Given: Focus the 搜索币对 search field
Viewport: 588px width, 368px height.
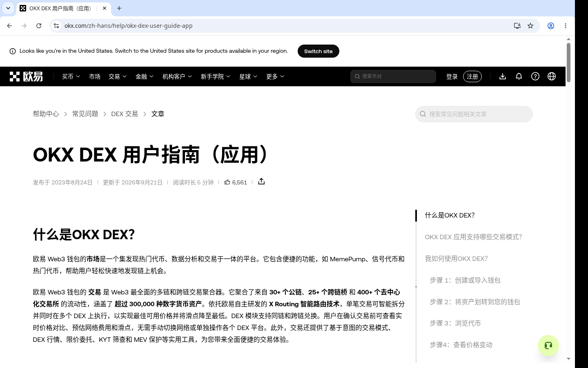Looking at the screenshot, I should coord(393,76).
